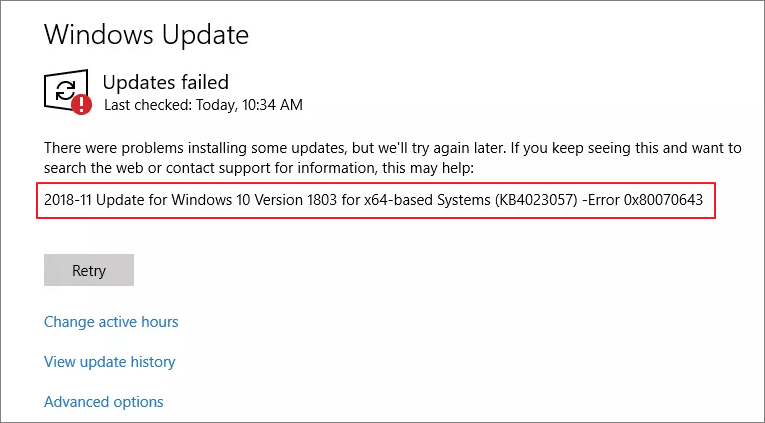Go to Advanced options
765x423 pixels.
click(103, 402)
